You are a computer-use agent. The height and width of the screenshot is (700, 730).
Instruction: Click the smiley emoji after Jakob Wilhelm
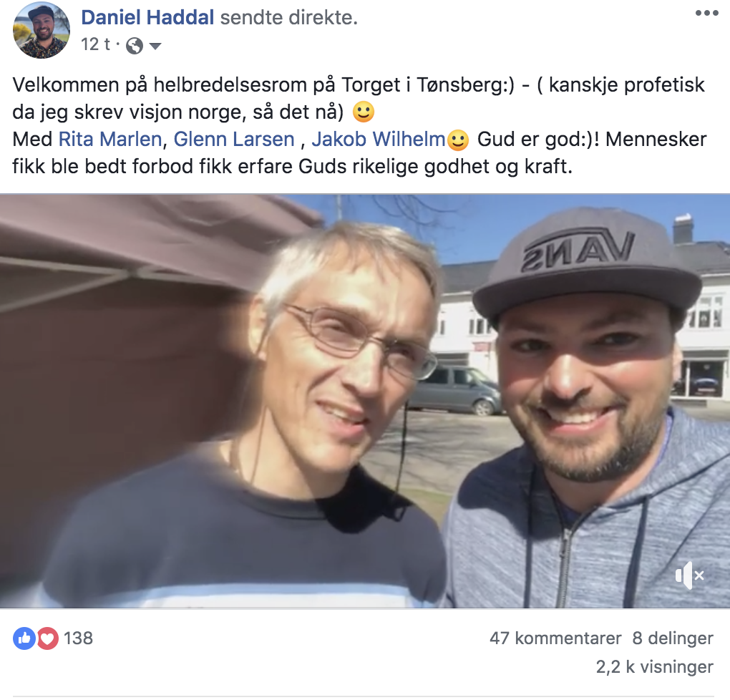click(x=457, y=140)
